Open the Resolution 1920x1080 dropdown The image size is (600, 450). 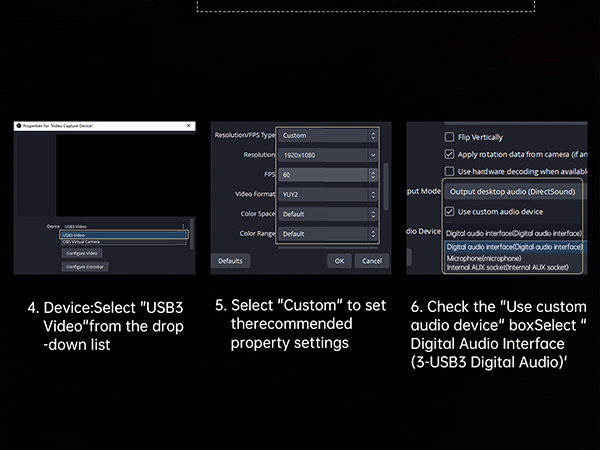point(328,155)
